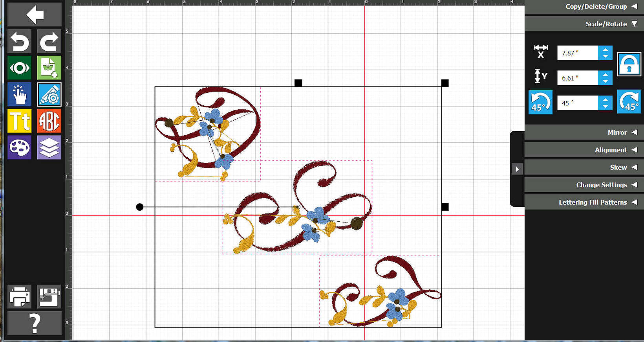Image resolution: width=644 pixels, height=342 pixels.
Task: Collapse the Scale/Rotate section
Action: 584,24
